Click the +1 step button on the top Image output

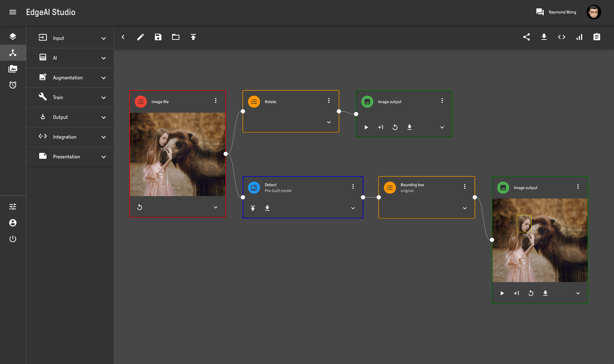381,127
